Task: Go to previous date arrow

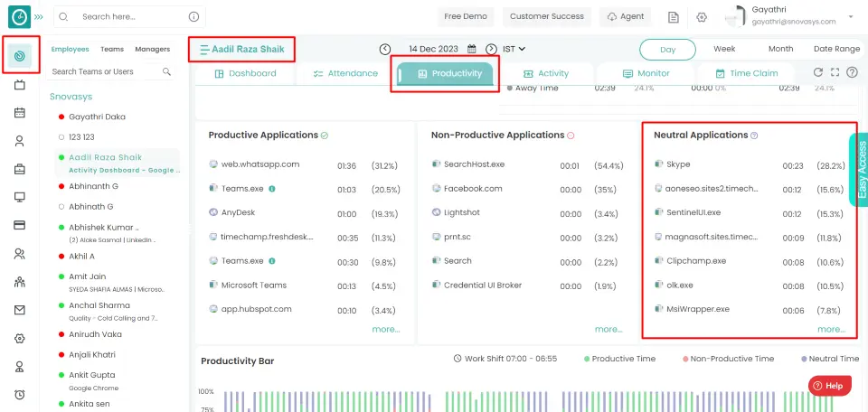Action: (x=385, y=49)
